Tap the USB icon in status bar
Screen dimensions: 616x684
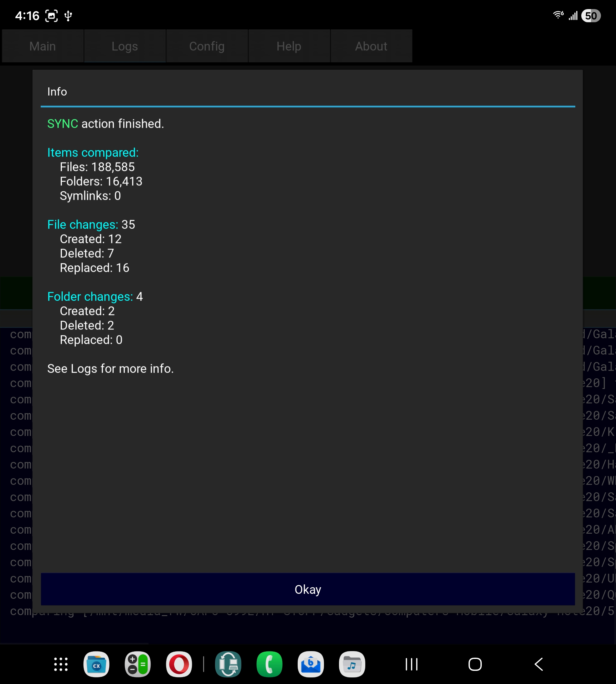tap(68, 16)
